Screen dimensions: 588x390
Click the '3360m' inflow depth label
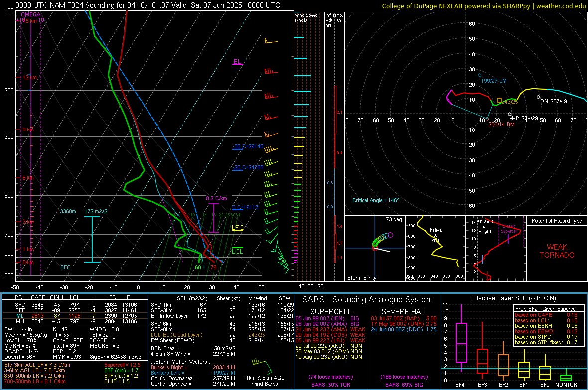pyautogui.click(x=68, y=211)
